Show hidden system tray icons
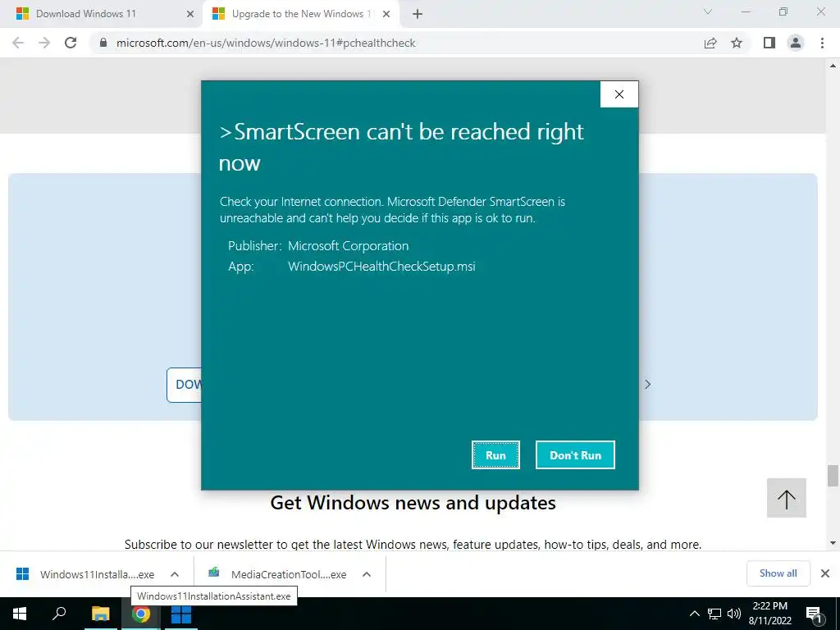Viewport: 840px width, 630px height. coord(694,614)
